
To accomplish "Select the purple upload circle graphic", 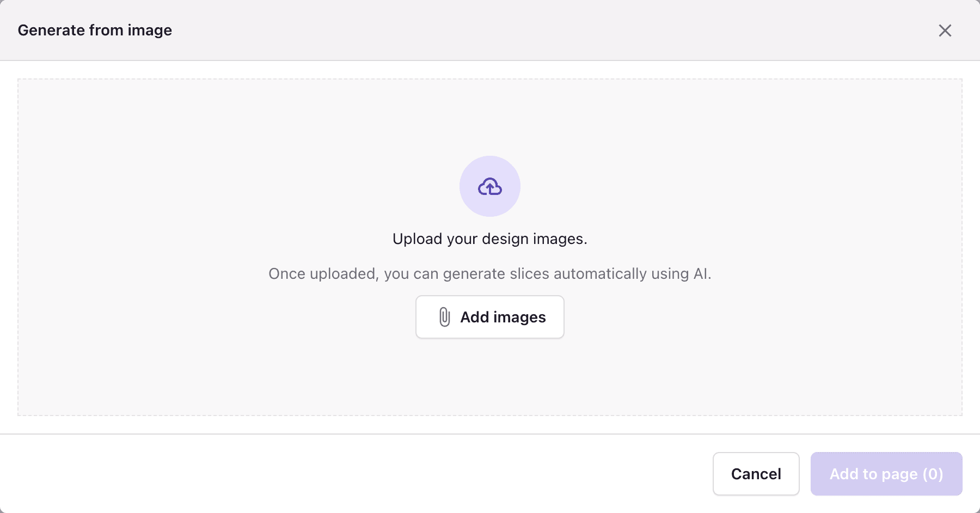I will pyautogui.click(x=489, y=186).
